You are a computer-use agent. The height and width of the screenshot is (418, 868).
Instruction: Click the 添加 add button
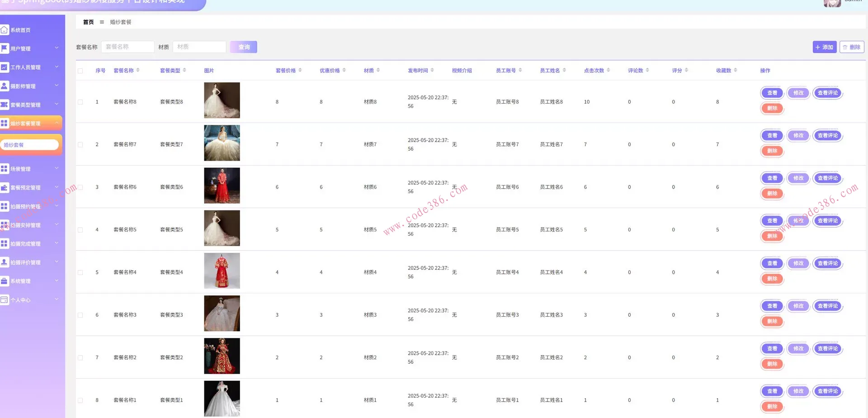(824, 47)
